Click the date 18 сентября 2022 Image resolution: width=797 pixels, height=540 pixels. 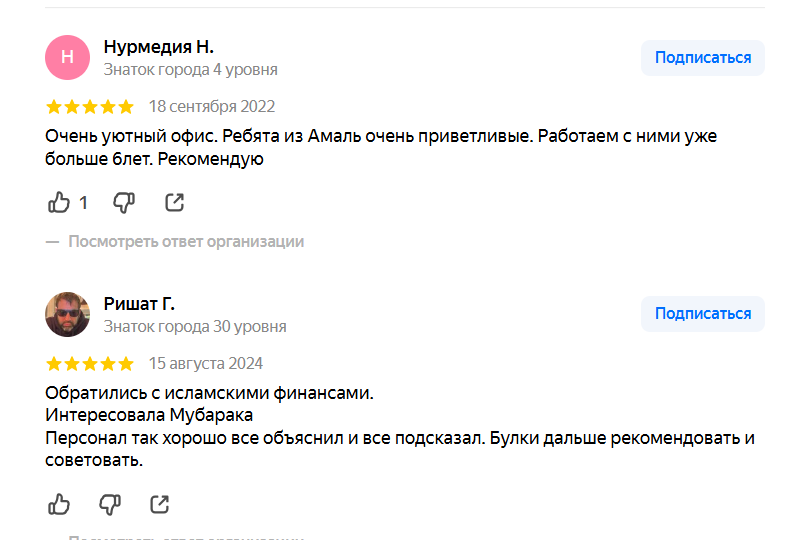pos(211,107)
